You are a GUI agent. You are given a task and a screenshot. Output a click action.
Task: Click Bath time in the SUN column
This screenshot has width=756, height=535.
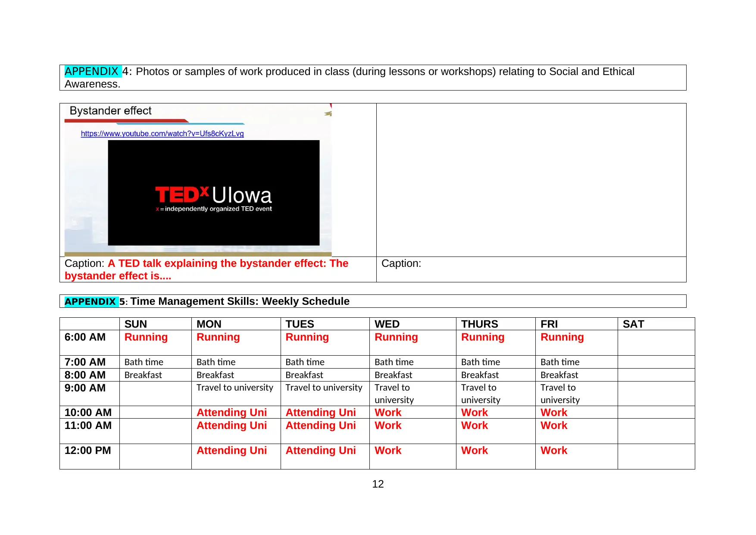[x=144, y=362]
